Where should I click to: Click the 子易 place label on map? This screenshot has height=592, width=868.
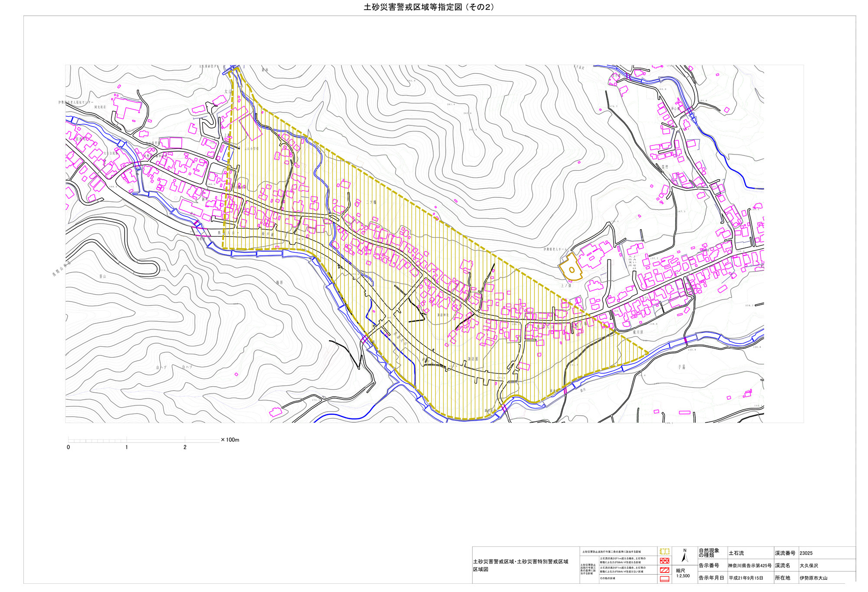pos(682,367)
